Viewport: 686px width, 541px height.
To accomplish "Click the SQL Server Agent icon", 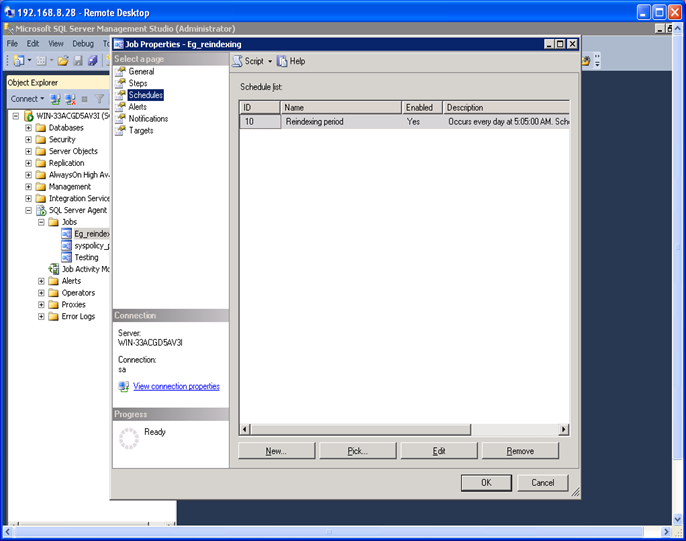I will pos(41,210).
